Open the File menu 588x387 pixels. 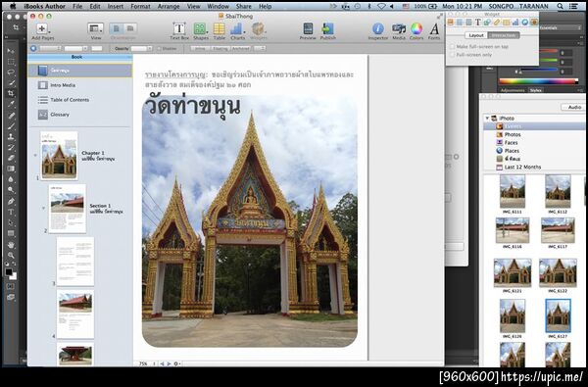click(77, 6)
